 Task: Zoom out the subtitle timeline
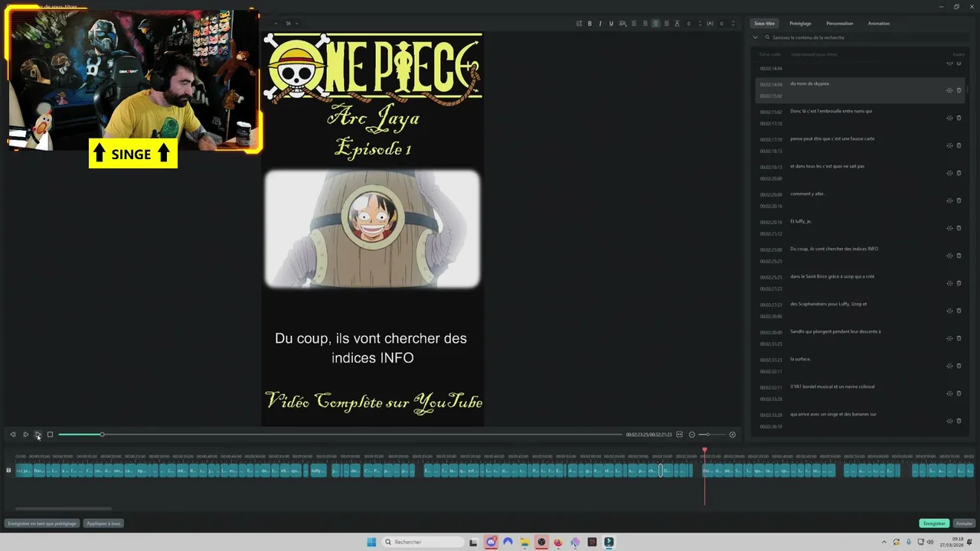(691, 435)
